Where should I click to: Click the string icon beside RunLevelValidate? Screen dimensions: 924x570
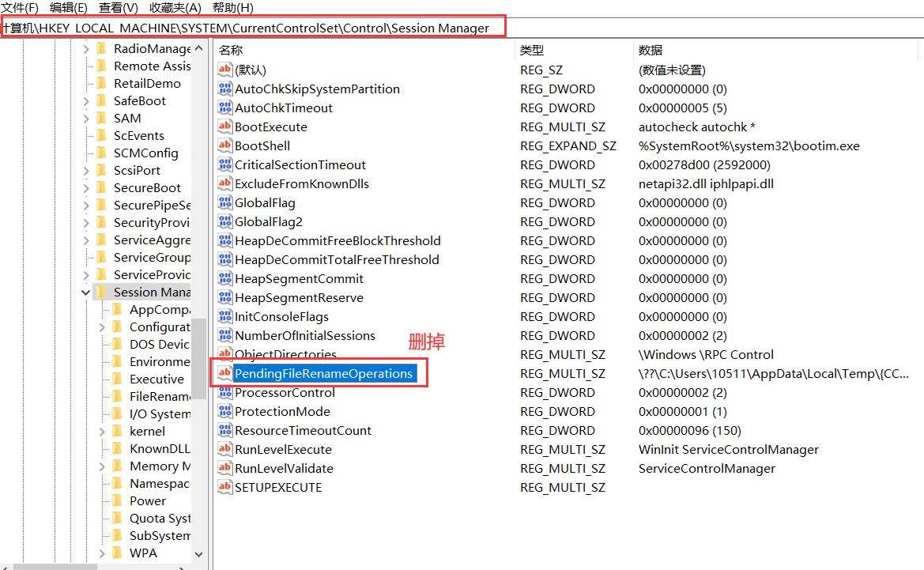pyautogui.click(x=224, y=468)
